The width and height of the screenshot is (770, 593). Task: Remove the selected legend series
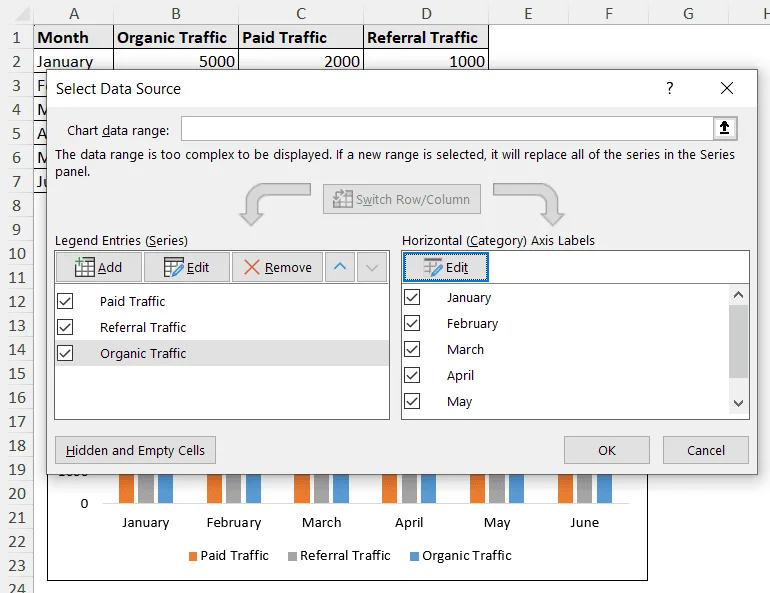pos(277,268)
